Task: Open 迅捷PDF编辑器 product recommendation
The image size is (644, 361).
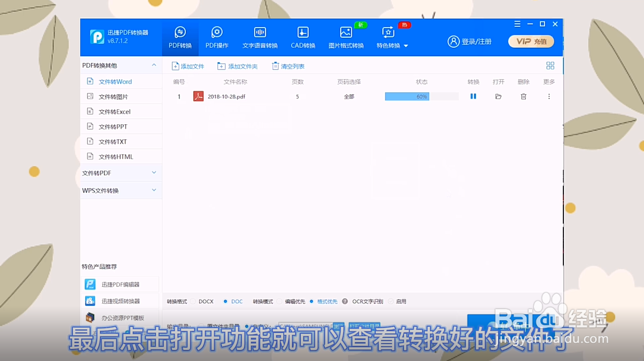Action: tap(120, 284)
